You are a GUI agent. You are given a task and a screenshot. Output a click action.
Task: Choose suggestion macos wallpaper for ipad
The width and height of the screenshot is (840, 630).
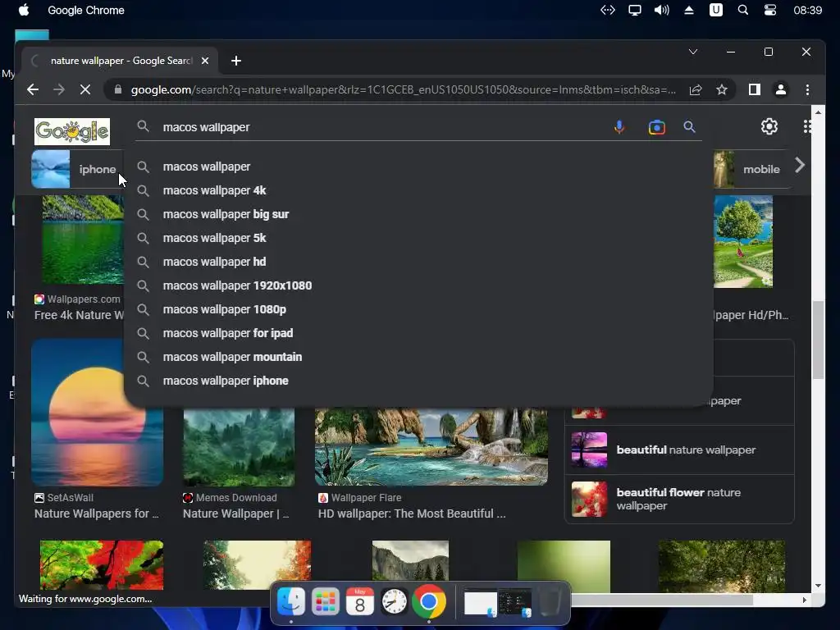(x=418, y=333)
